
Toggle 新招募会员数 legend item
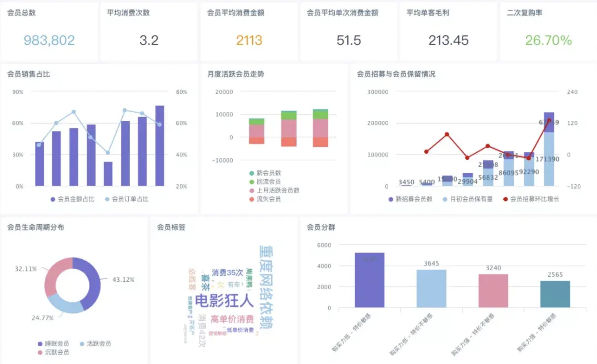[x=410, y=199]
